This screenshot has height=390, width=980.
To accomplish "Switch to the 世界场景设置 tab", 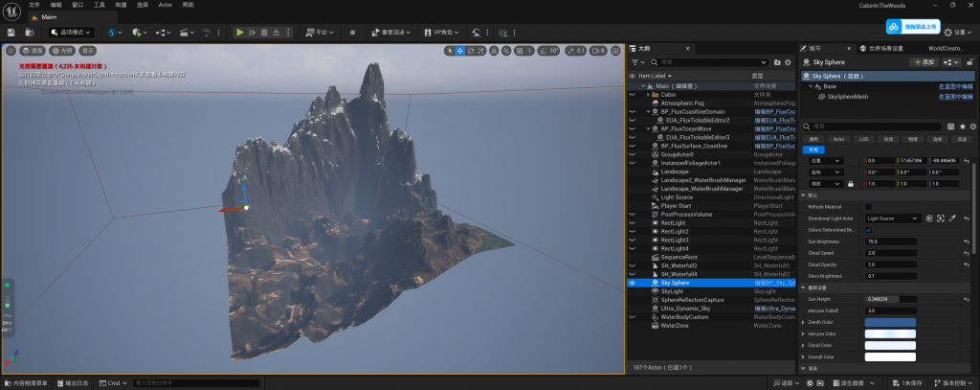I will (883, 48).
